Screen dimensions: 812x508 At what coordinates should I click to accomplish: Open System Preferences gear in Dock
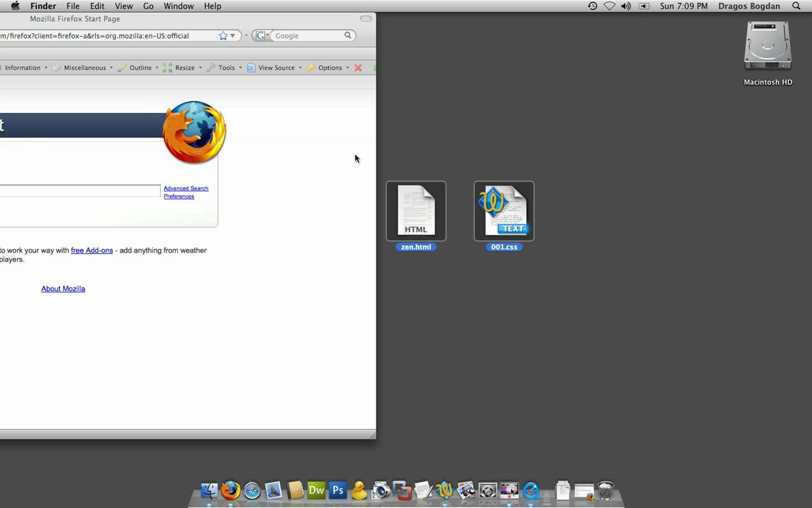pyautogui.click(x=487, y=490)
